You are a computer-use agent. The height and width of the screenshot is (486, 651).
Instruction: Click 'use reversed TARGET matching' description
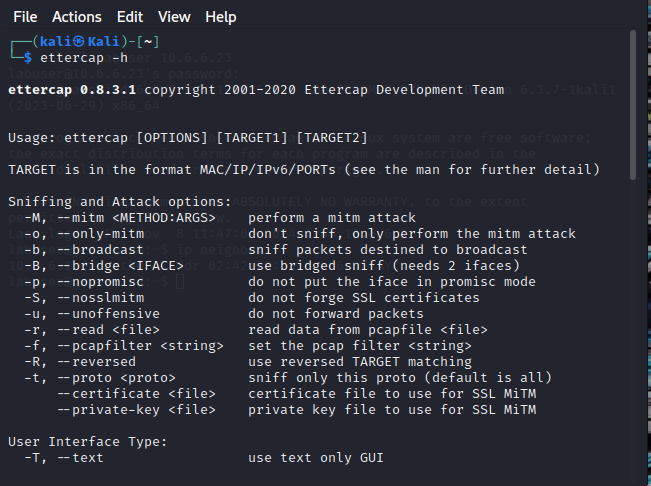pos(360,362)
